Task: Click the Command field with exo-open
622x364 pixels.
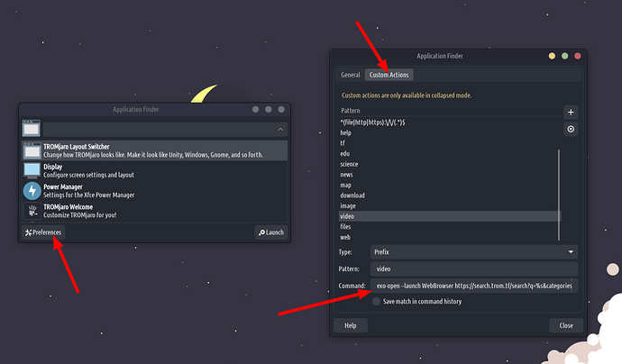Action: click(473, 286)
